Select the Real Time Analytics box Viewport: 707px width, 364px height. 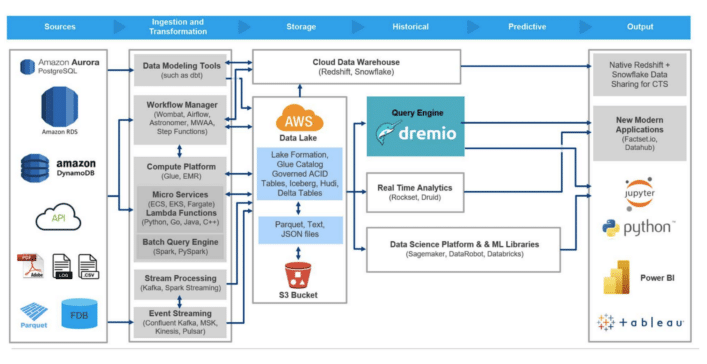coord(415,192)
